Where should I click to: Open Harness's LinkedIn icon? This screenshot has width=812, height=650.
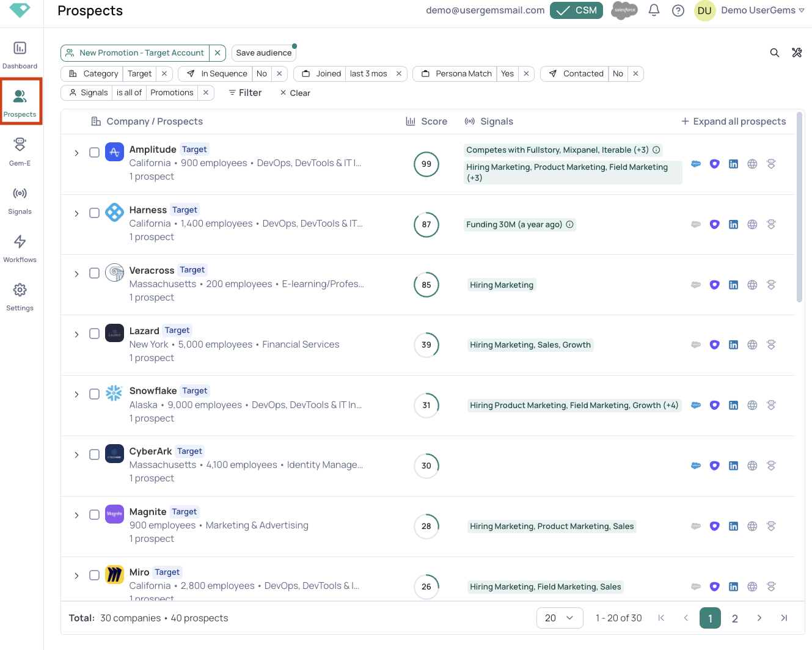click(x=733, y=224)
